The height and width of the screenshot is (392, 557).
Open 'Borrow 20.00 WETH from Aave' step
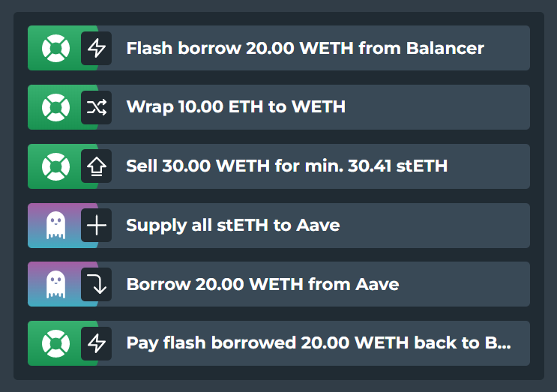pyautogui.click(x=279, y=284)
